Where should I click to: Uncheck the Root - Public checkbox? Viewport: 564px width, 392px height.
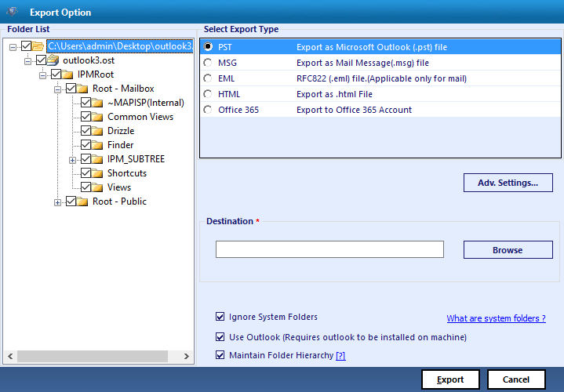[x=71, y=201]
